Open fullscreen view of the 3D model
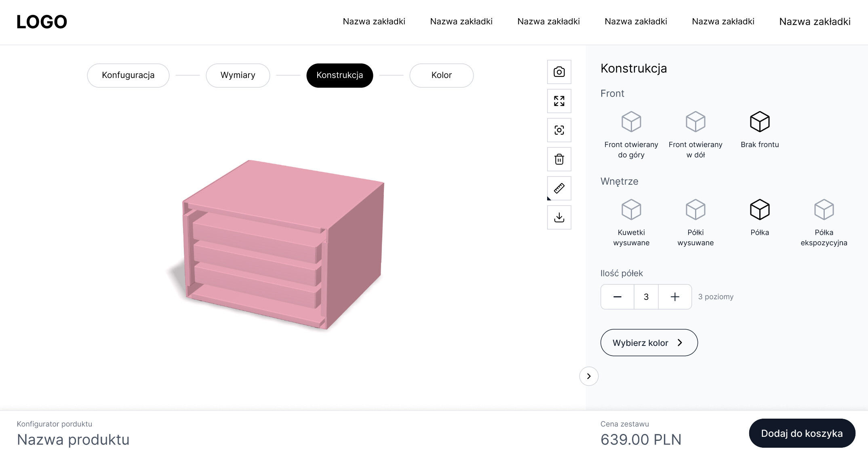This screenshot has height=455, width=868. tap(559, 101)
